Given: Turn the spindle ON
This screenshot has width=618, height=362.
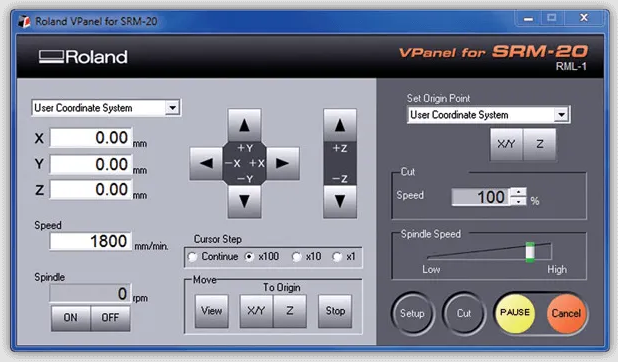Looking at the screenshot, I should pyautogui.click(x=71, y=317).
